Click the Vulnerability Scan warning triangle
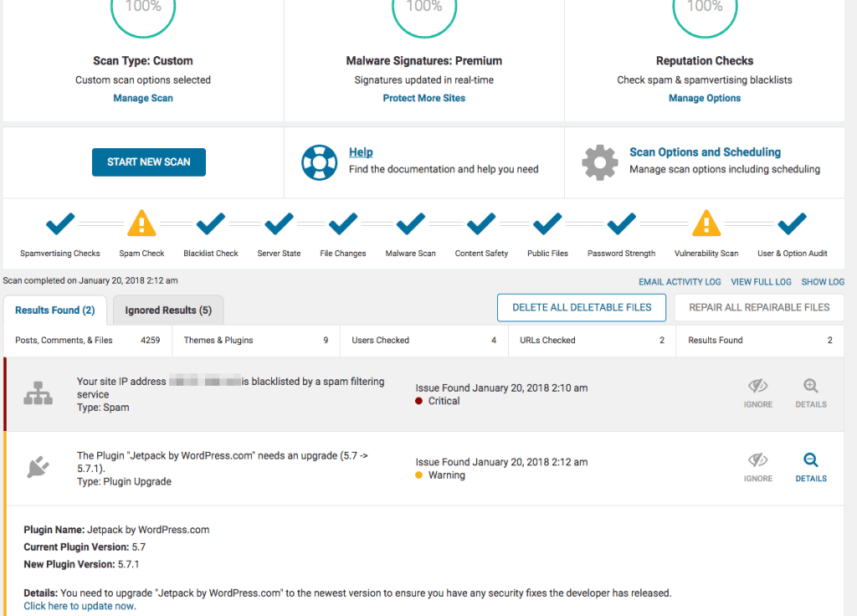 (706, 223)
